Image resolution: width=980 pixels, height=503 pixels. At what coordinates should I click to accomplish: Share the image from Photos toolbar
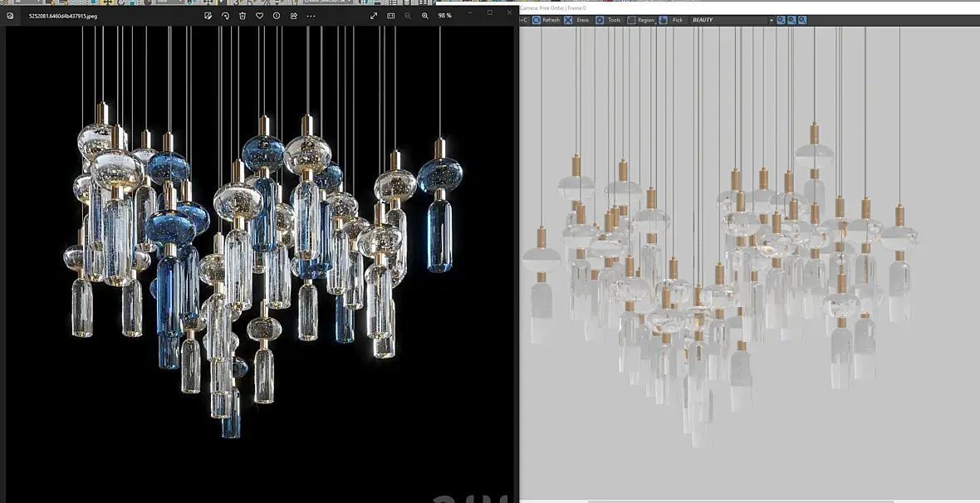(294, 16)
